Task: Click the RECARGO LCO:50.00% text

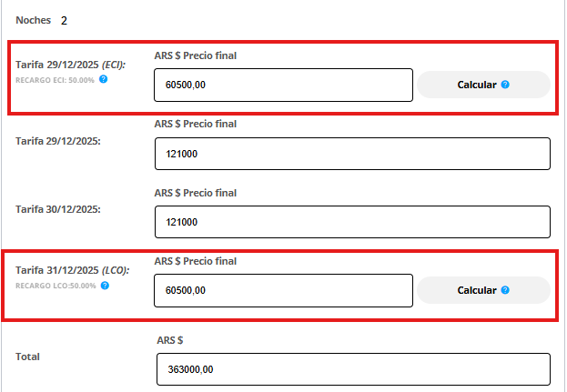Action: click(56, 285)
